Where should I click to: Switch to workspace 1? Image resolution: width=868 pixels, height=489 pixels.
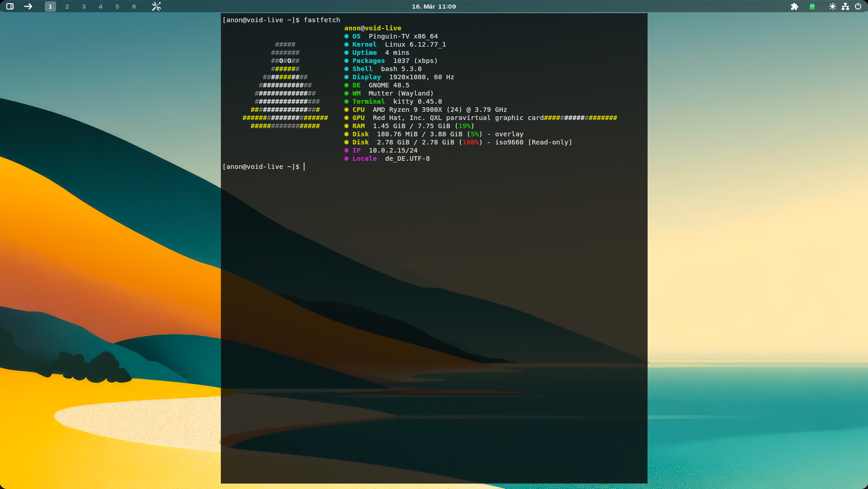coord(50,6)
